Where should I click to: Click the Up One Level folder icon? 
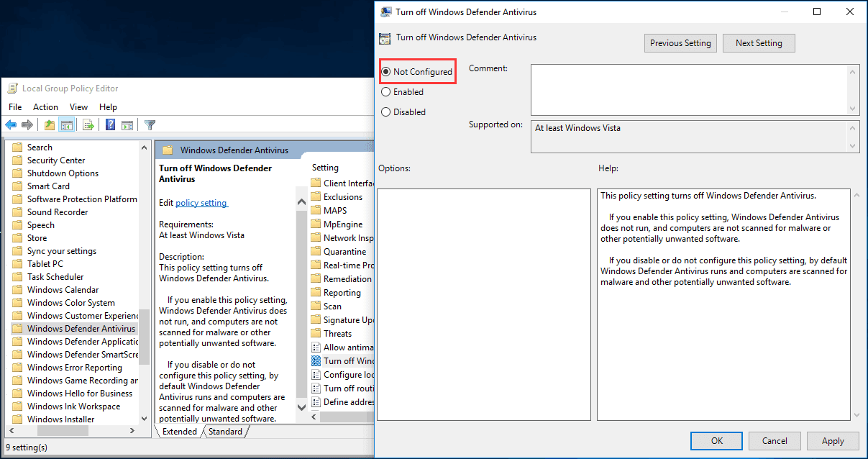point(50,125)
